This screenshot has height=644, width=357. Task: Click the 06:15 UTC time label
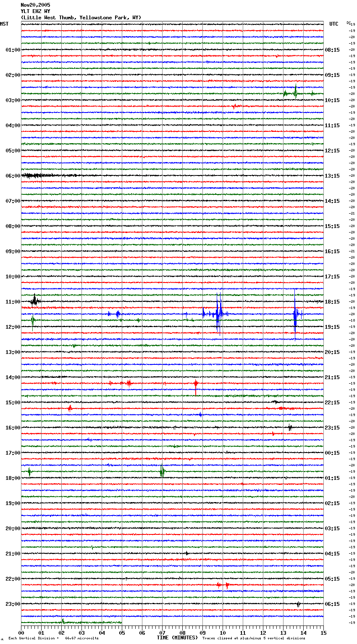click(x=332, y=604)
